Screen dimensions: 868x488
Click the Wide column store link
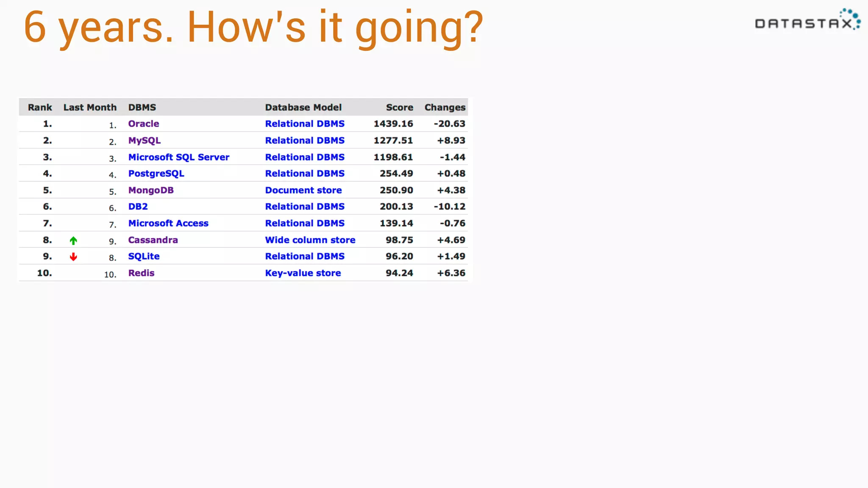click(310, 240)
